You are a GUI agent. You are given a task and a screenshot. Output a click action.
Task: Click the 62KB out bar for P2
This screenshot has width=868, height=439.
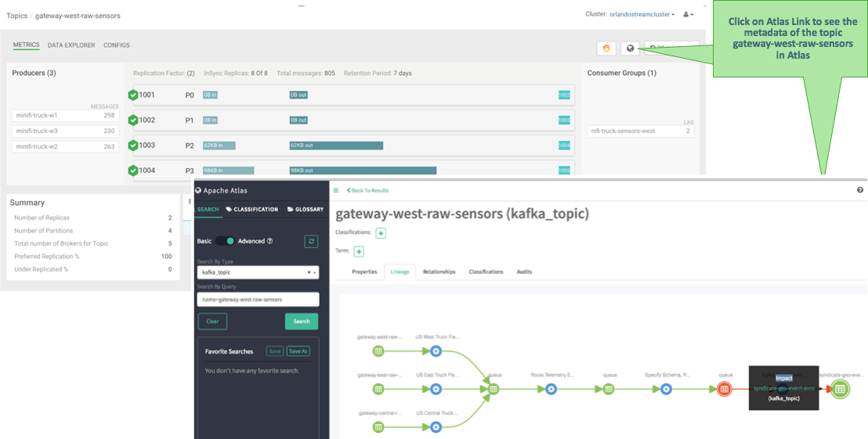[336, 146]
